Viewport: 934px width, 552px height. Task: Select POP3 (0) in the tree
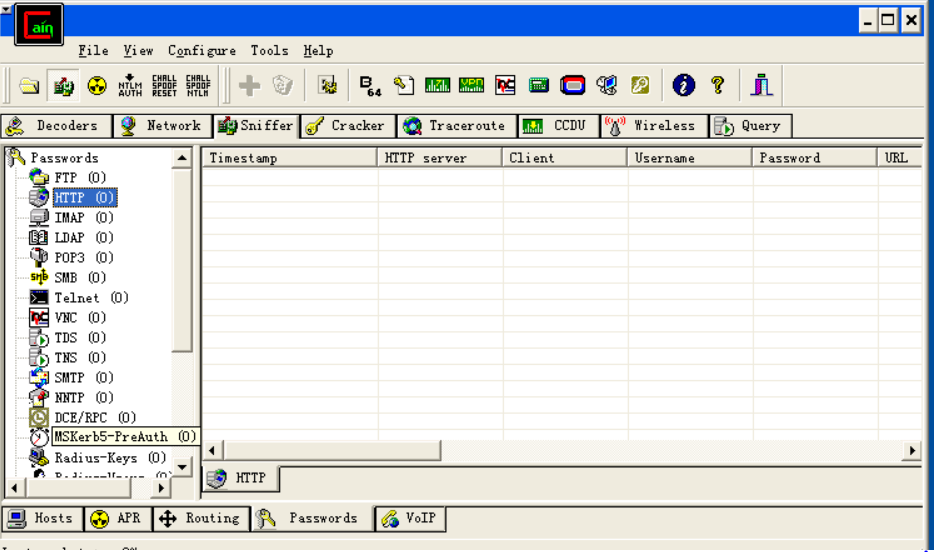(x=83, y=258)
